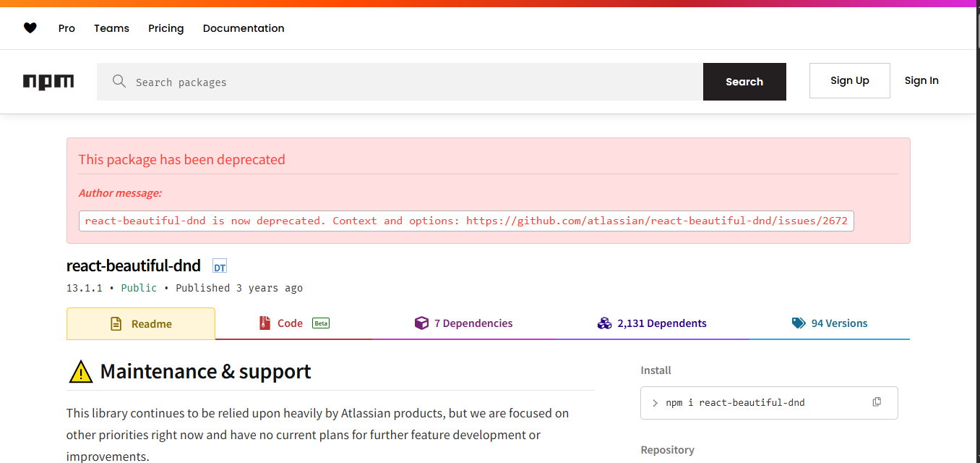Viewport: 980px width, 463px height.
Task: Click the Install section label
Action: 656,370
